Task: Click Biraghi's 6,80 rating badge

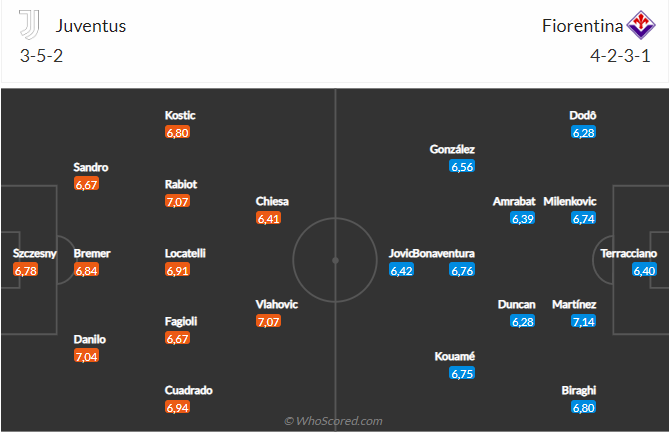Action: tap(584, 407)
